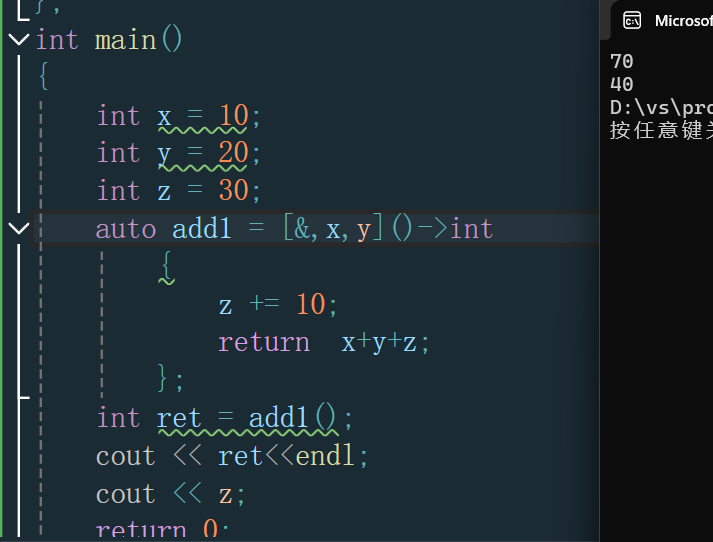Click the 'auto' keyword on the add1 line
713x542 pixels.
(x=126, y=229)
